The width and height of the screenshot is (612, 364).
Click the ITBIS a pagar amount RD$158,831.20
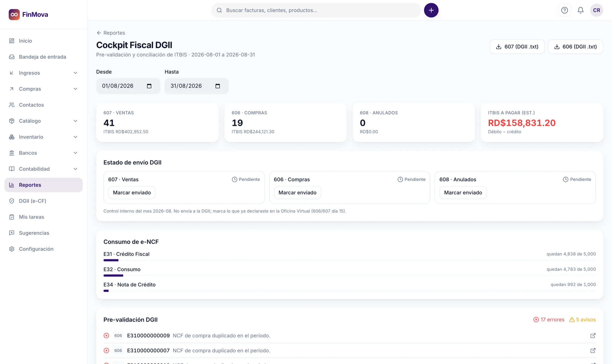522,123
